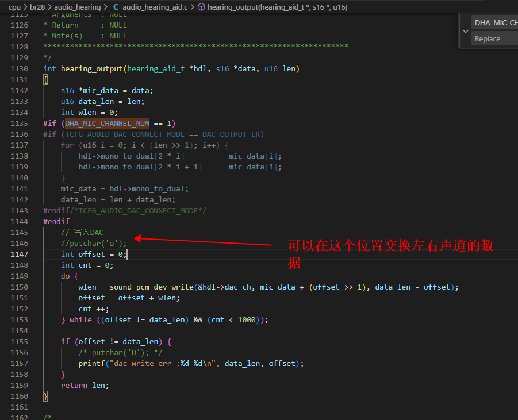Click the printf call on line 1157

coord(91,363)
